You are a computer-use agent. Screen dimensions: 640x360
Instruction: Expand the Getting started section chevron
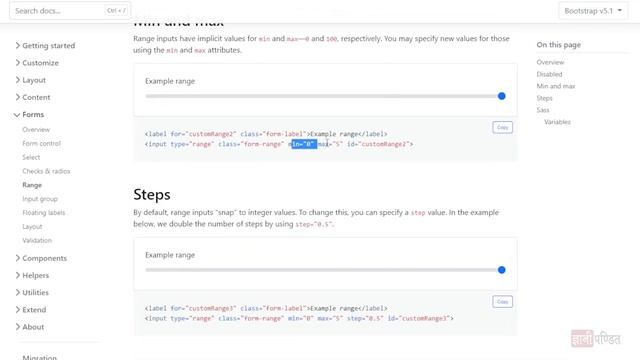[18, 45]
